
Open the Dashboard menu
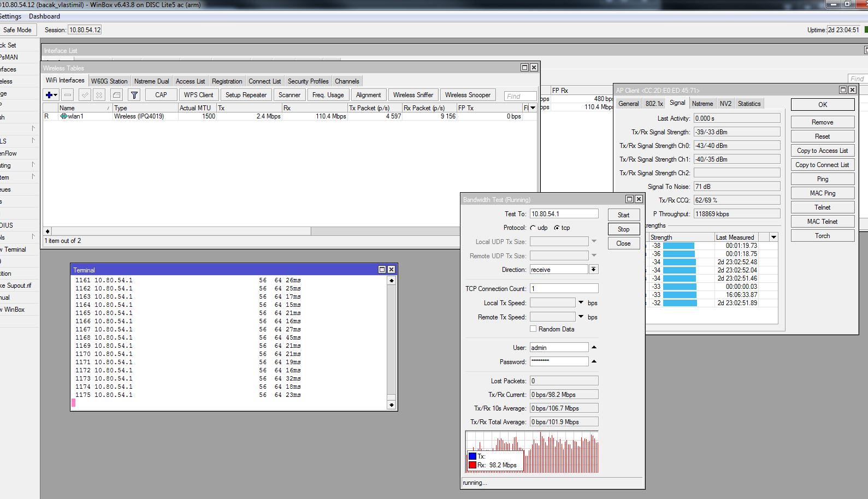click(x=44, y=16)
